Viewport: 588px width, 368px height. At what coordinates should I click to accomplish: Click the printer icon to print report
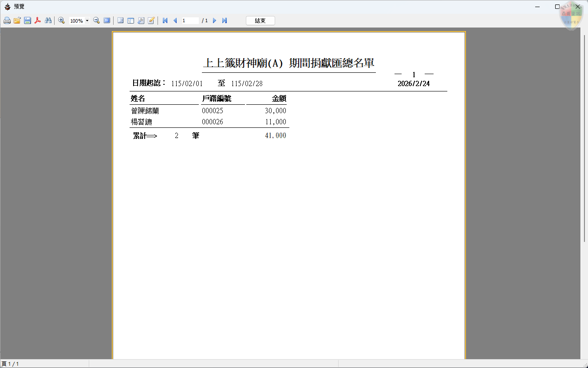coord(7,21)
